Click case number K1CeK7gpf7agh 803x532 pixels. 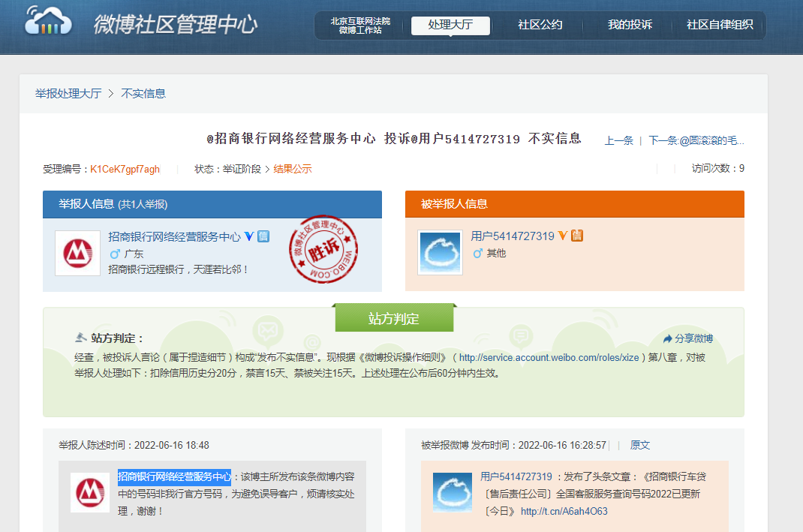tap(125, 169)
